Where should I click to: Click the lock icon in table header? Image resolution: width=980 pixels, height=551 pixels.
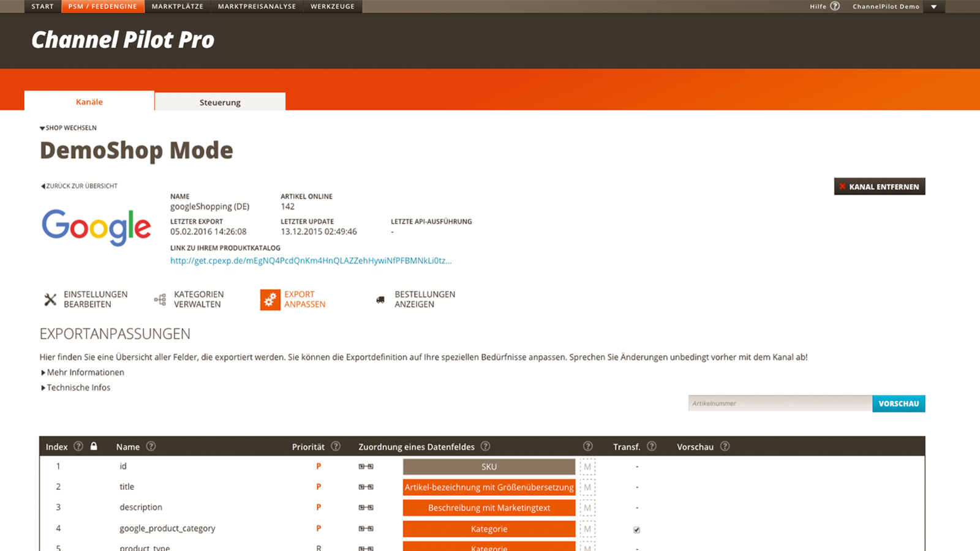pos(94,446)
